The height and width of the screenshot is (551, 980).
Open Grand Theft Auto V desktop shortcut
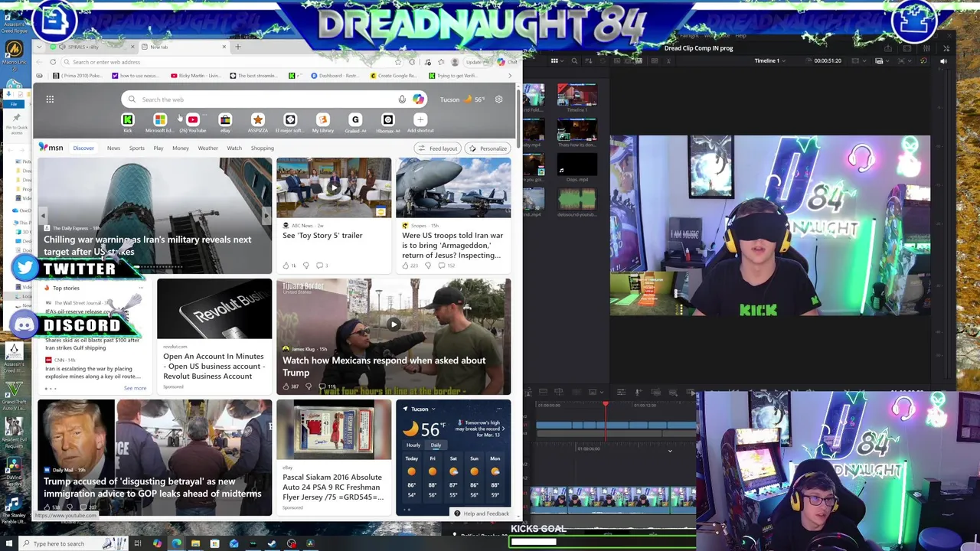[13, 395]
